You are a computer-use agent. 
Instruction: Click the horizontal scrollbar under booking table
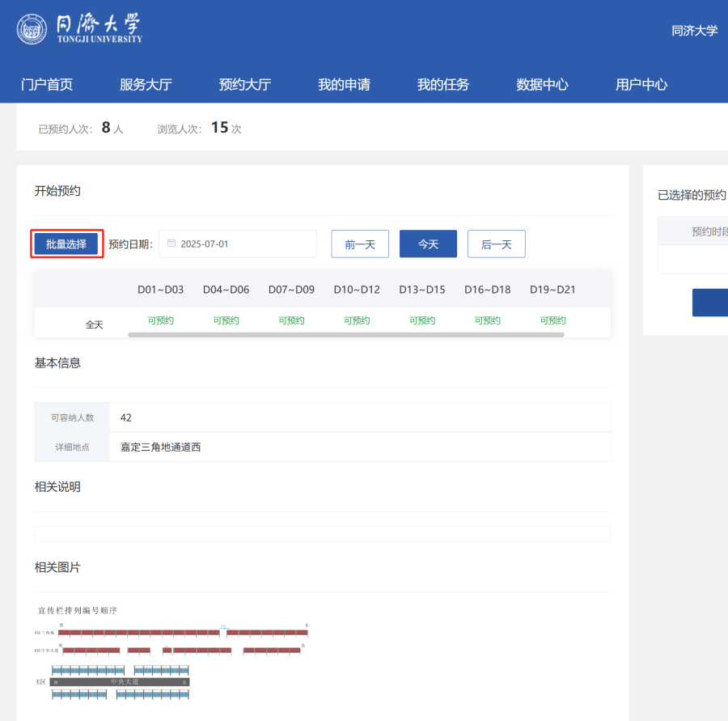[x=345, y=334]
